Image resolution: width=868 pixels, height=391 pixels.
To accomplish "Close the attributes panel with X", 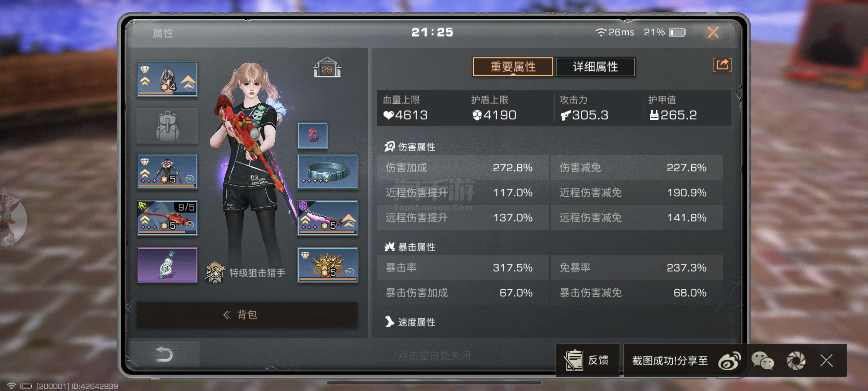I will (x=713, y=32).
